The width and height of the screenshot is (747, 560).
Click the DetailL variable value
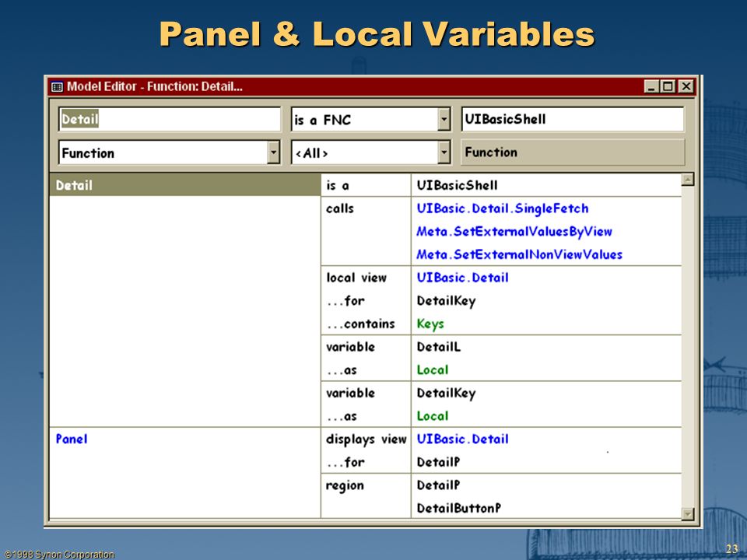tap(439, 347)
